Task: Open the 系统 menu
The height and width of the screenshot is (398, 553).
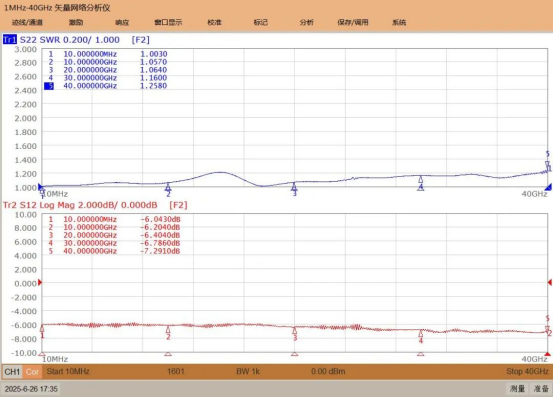Action: click(x=399, y=22)
